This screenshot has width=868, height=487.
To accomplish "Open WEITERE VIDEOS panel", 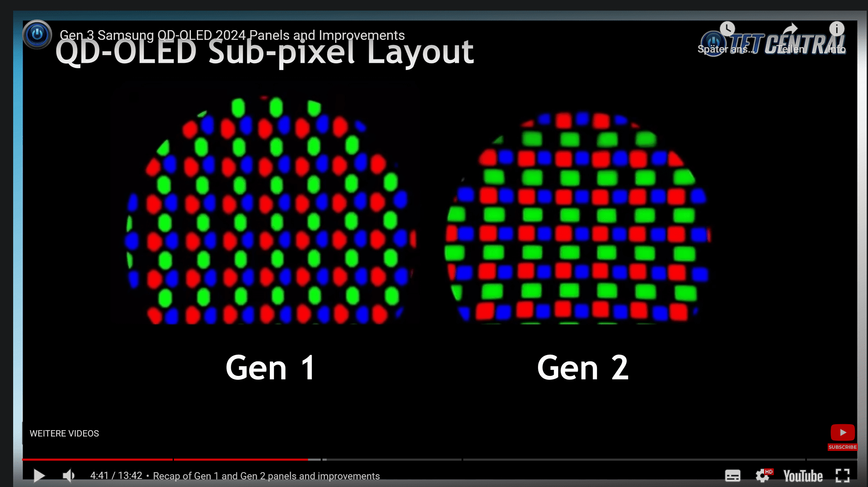I will point(64,434).
